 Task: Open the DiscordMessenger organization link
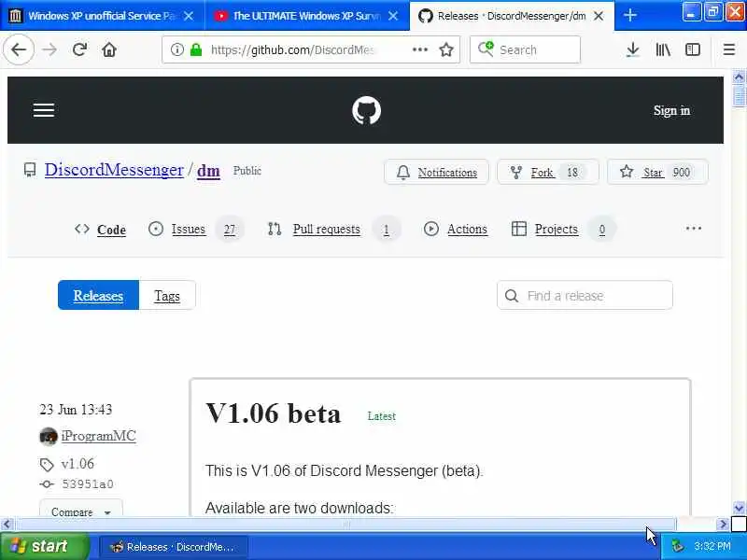[114, 170]
